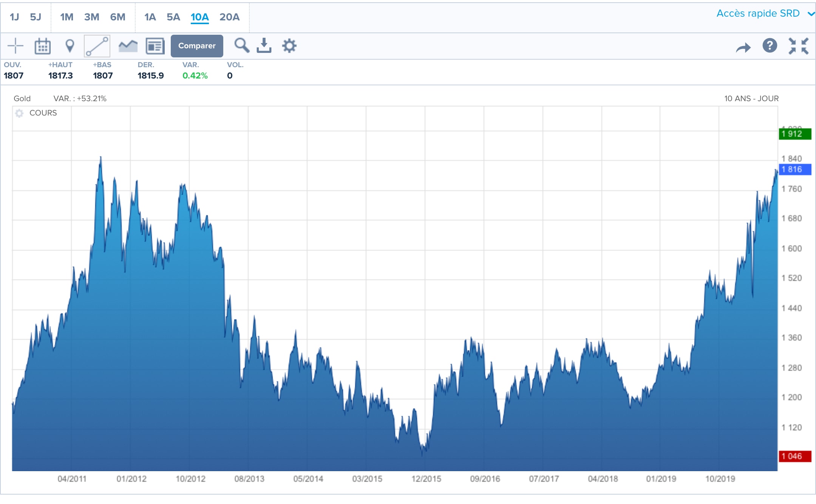This screenshot has height=504, width=816.
Task: Click the share arrow icon
Action: (x=743, y=48)
